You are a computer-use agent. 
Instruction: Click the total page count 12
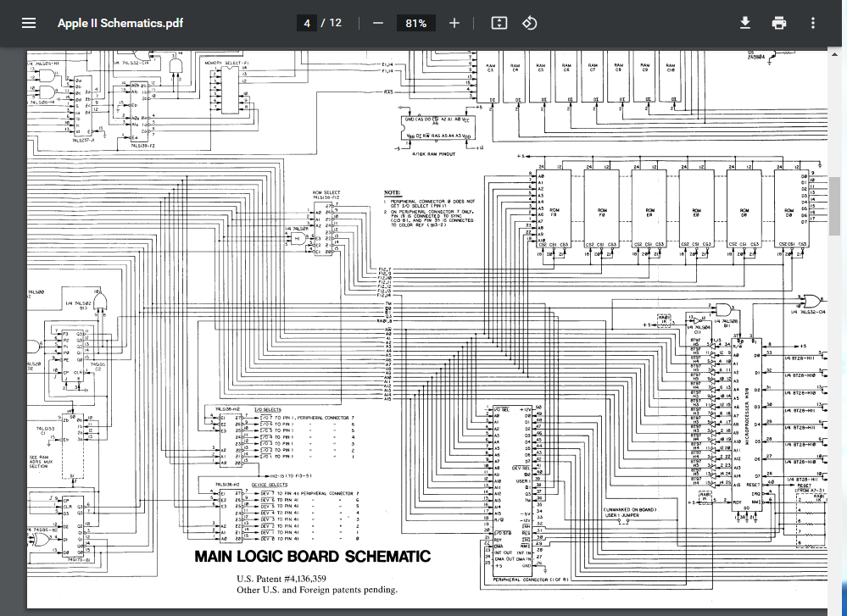click(x=336, y=23)
